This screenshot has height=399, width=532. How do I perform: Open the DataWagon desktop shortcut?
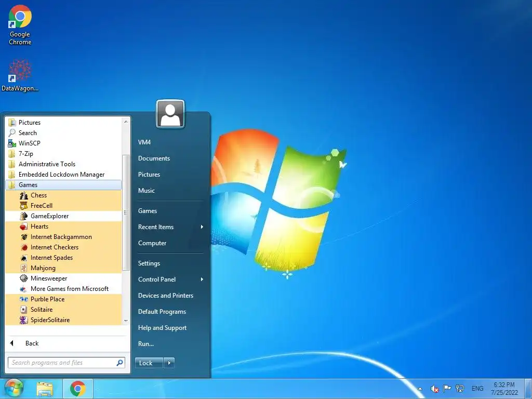(20, 75)
